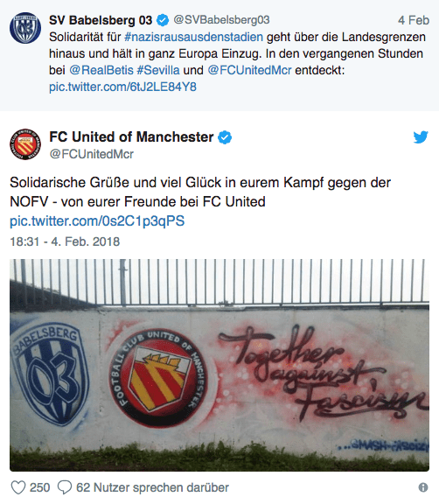439x504 pixels.
Task: Click the SV Babelsberg verified badge
Action: [163, 20]
